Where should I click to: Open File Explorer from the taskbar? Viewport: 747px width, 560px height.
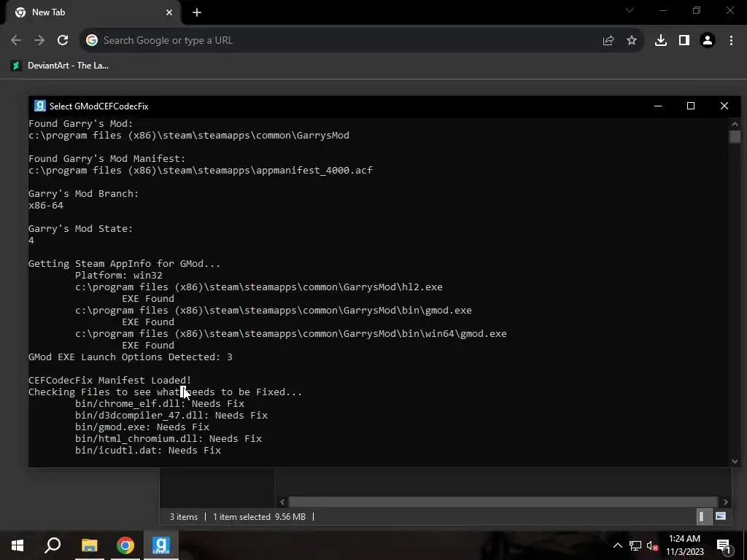pyautogui.click(x=89, y=545)
